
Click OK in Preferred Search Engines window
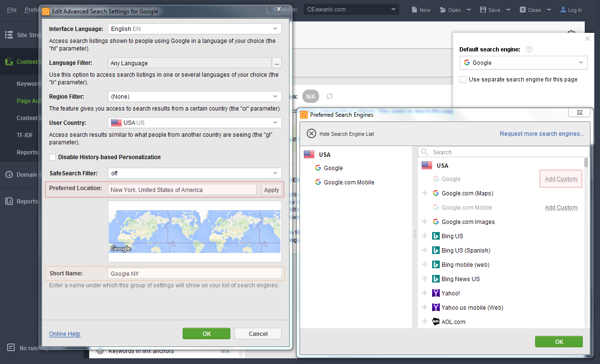pos(559,342)
